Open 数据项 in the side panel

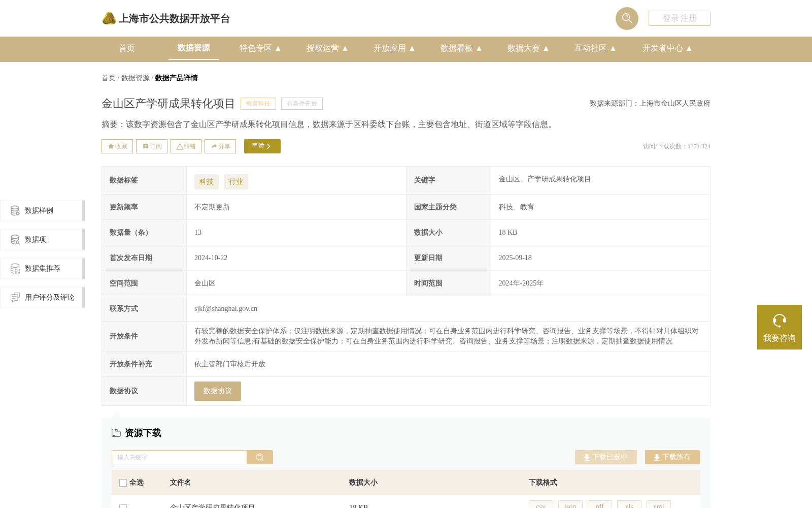point(42,239)
